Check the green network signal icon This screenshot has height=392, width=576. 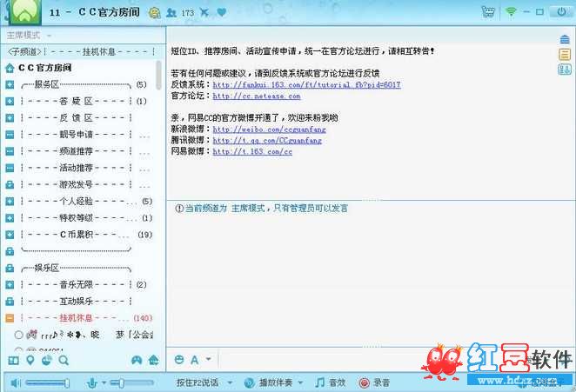pyautogui.click(x=511, y=12)
